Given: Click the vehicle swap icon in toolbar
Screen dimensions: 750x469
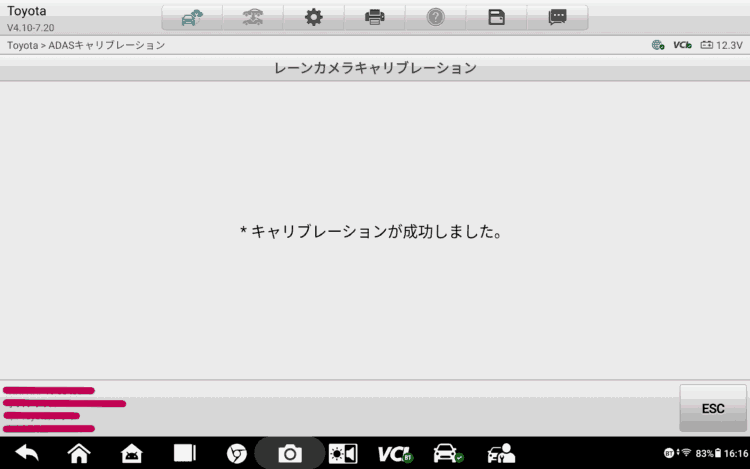Looking at the screenshot, I should (253, 17).
